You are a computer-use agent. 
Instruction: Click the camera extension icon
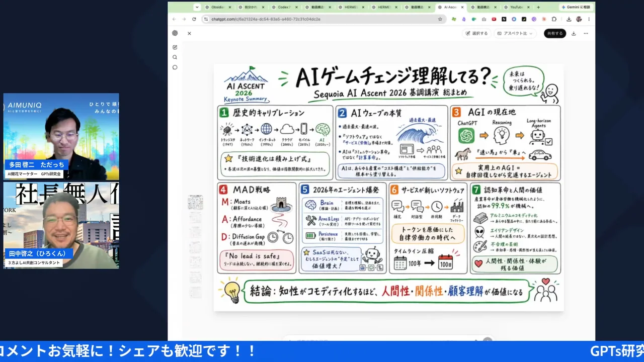click(x=484, y=19)
